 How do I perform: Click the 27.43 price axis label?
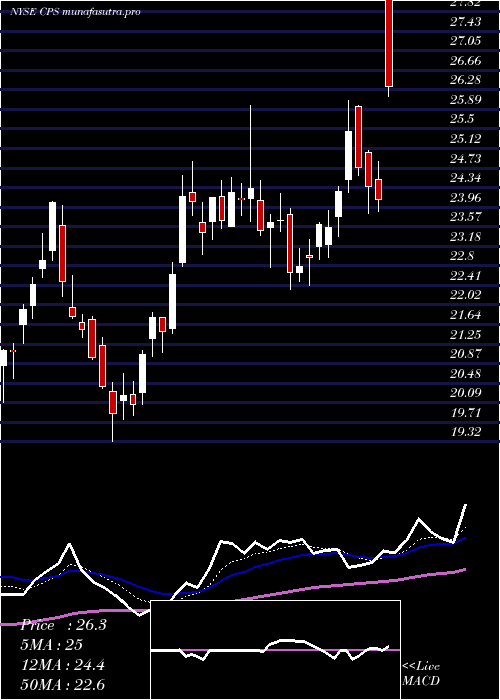click(466, 21)
